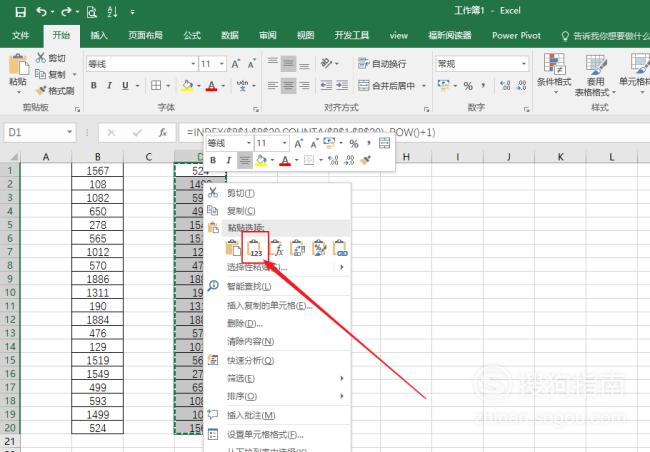Click Quick Analysis (快速分析) menu item

click(x=278, y=360)
